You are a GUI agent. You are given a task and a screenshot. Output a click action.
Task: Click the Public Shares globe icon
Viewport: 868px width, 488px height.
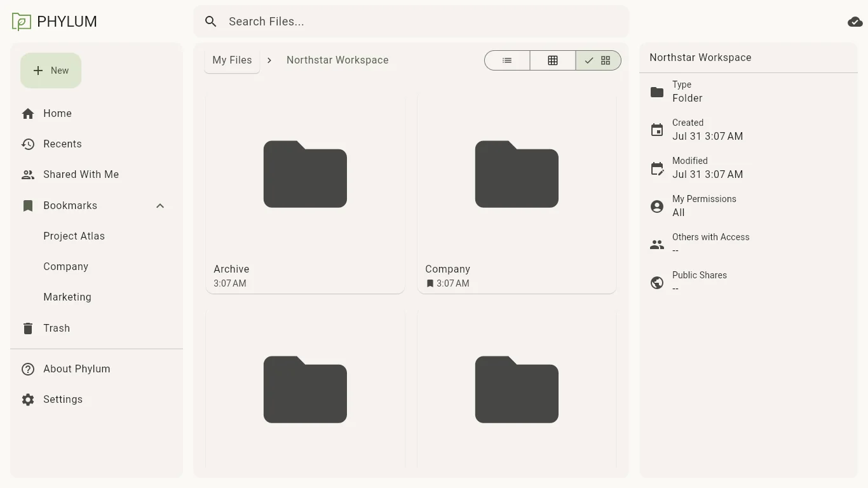coord(657,283)
